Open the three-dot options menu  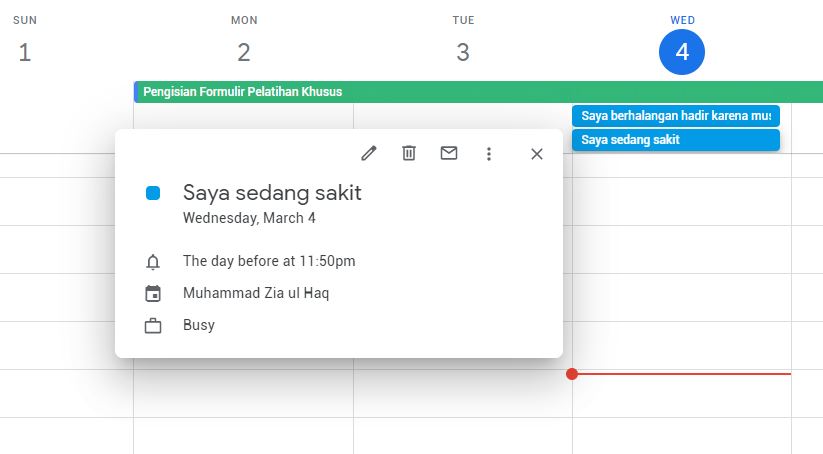tap(489, 154)
